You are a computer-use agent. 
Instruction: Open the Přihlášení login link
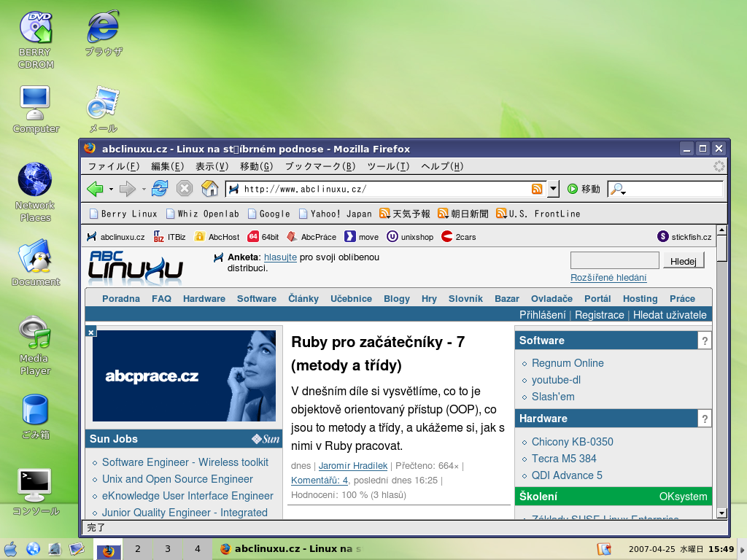542,315
